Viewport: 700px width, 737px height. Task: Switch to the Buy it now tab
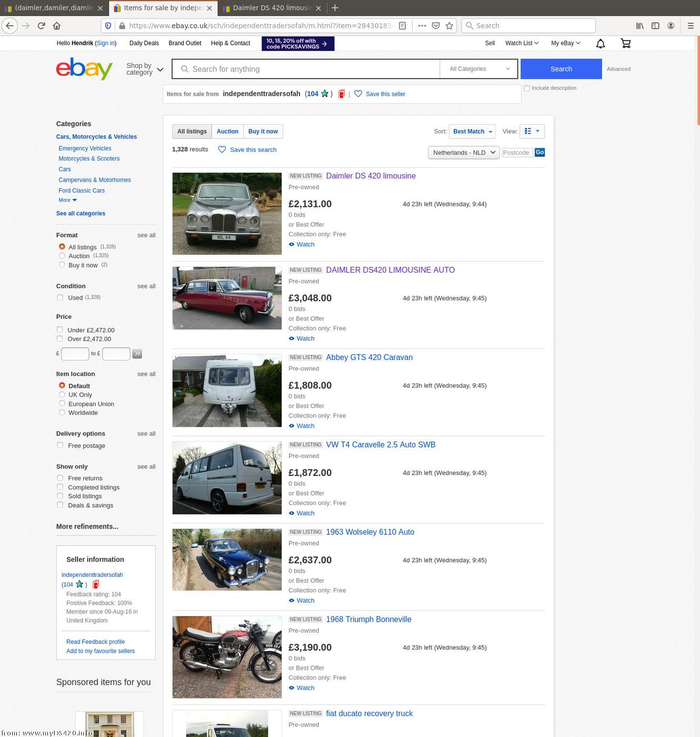point(263,132)
